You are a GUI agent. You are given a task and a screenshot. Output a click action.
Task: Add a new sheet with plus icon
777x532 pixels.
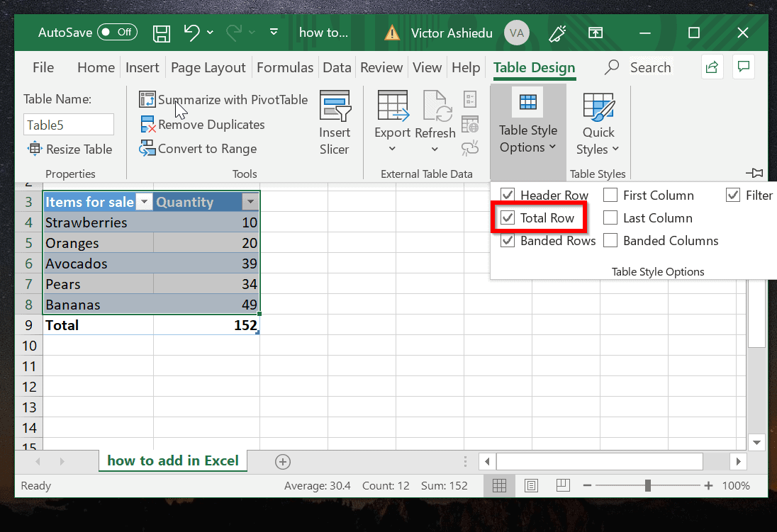(x=282, y=462)
